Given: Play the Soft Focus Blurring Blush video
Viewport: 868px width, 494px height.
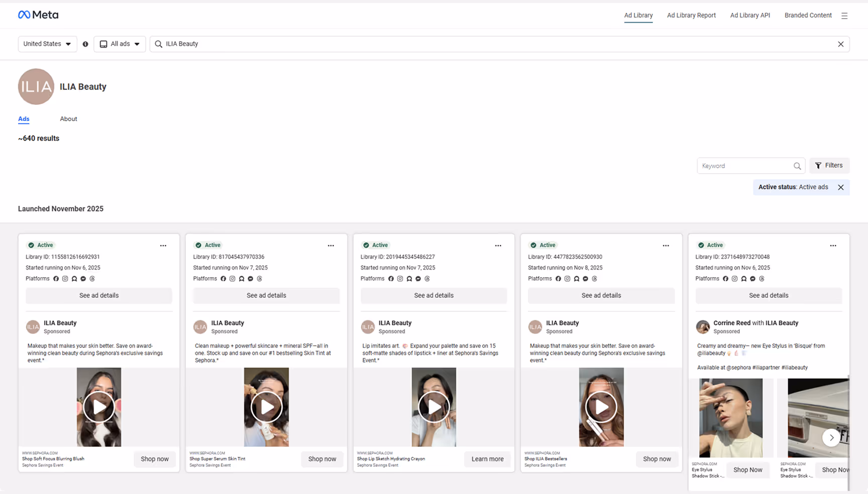Looking at the screenshot, I should (99, 407).
